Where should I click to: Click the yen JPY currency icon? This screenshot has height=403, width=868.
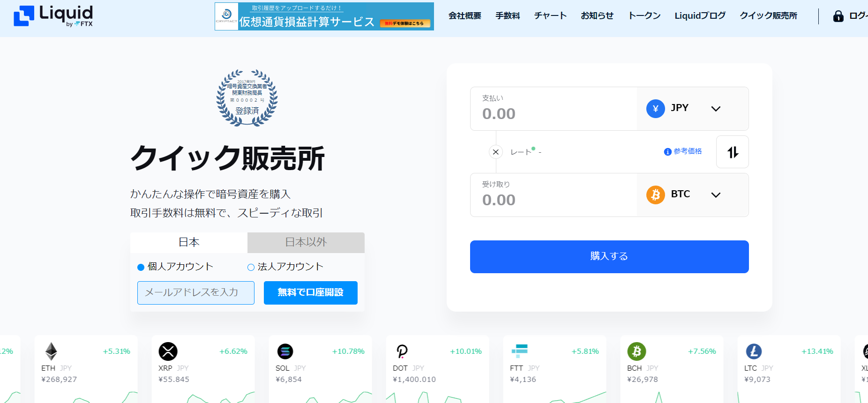[656, 109]
